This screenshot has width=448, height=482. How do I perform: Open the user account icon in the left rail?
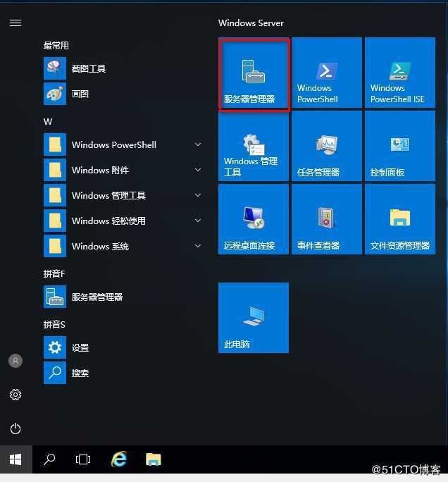point(15,361)
